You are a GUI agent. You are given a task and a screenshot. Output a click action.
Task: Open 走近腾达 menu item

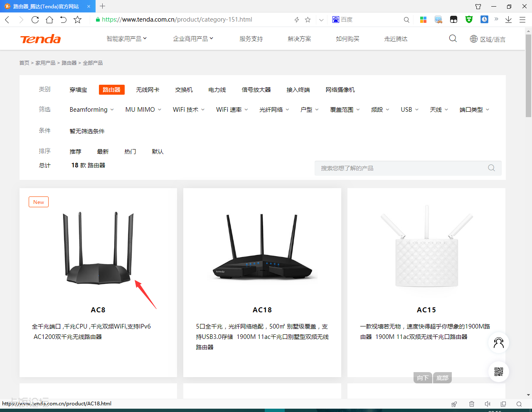click(x=396, y=39)
